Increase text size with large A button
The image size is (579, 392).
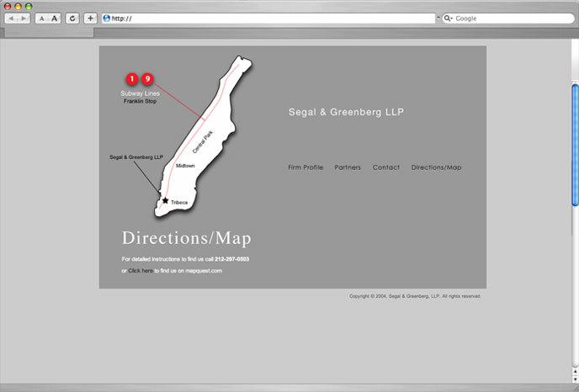[54, 19]
